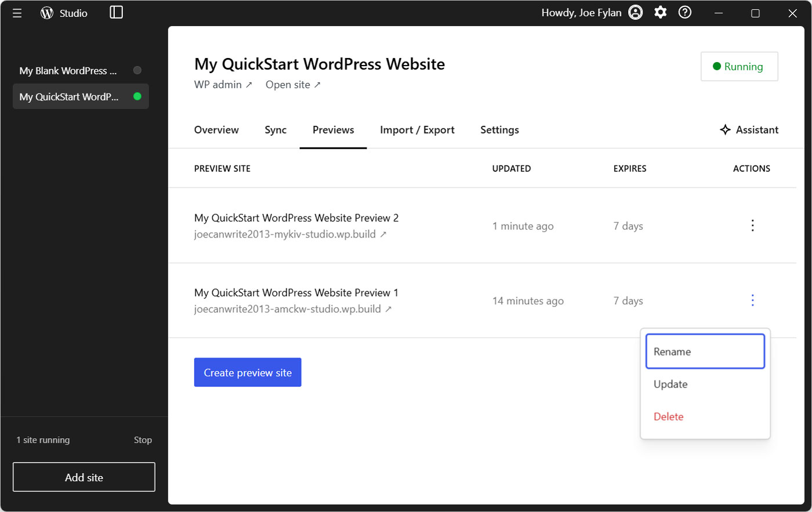
Task: Select Update in the actions menu
Action: coord(670,384)
